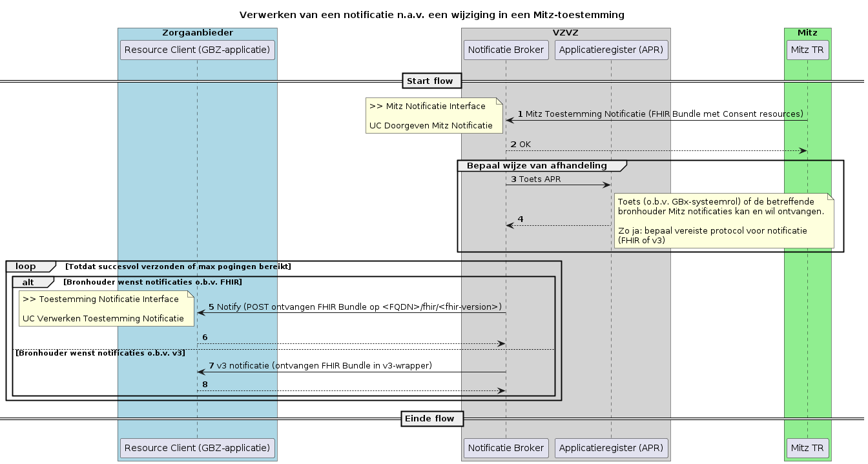Select the Mitz participant header
The width and height of the screenshot is (868, 464).
(x=807, y=31)
